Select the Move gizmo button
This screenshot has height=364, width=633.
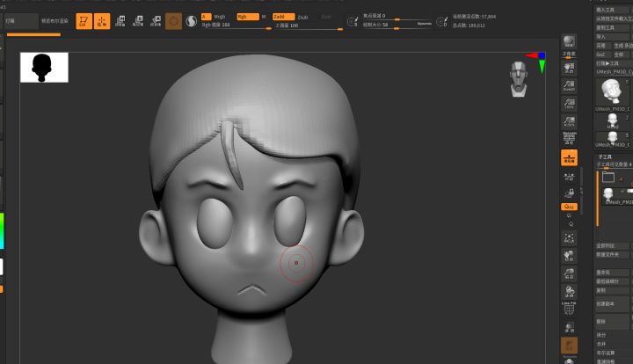point(120,22)
